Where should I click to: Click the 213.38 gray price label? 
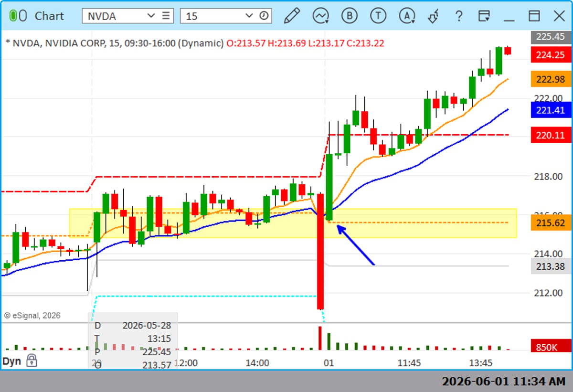click(551, 266)
